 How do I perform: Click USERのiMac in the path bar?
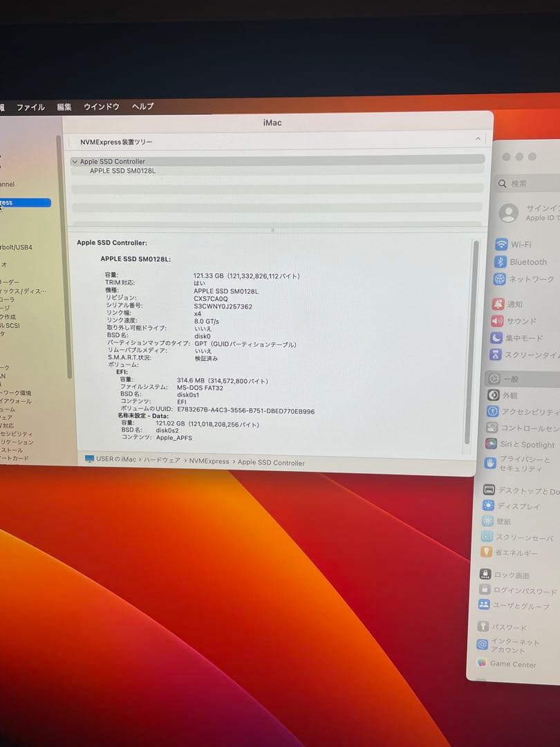click(115, 459)
